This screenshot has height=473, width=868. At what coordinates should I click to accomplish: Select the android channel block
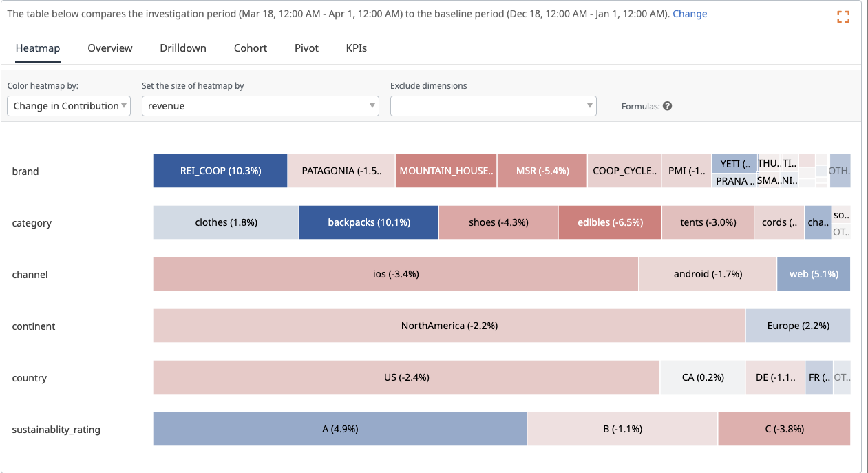708,274
